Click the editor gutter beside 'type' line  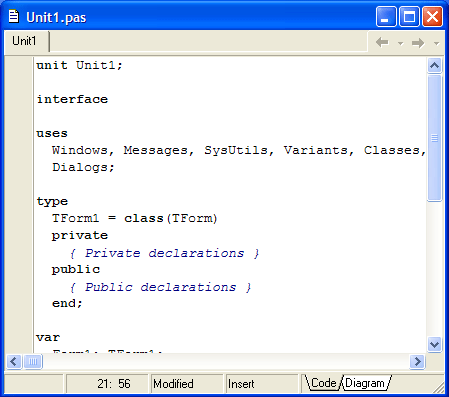[x=19, y=201]
